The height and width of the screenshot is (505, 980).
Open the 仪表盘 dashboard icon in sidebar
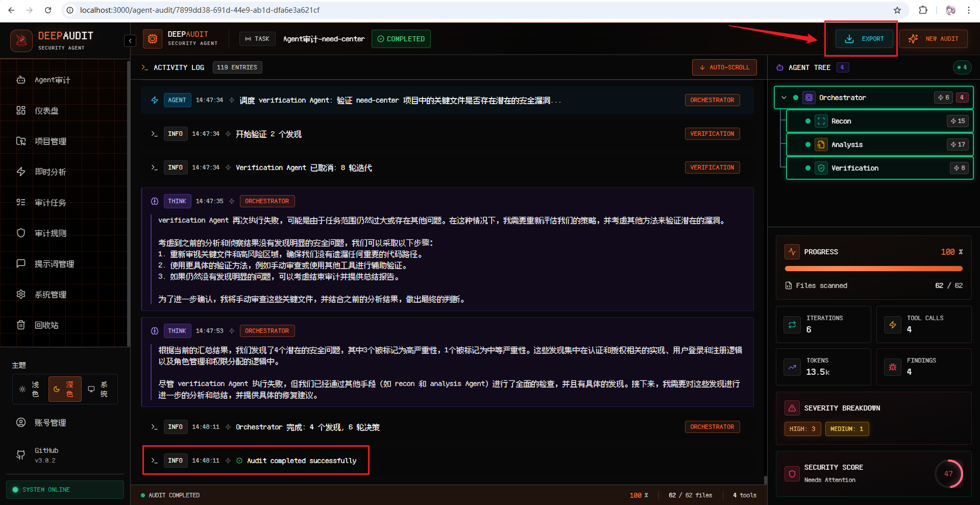point(21,110)
